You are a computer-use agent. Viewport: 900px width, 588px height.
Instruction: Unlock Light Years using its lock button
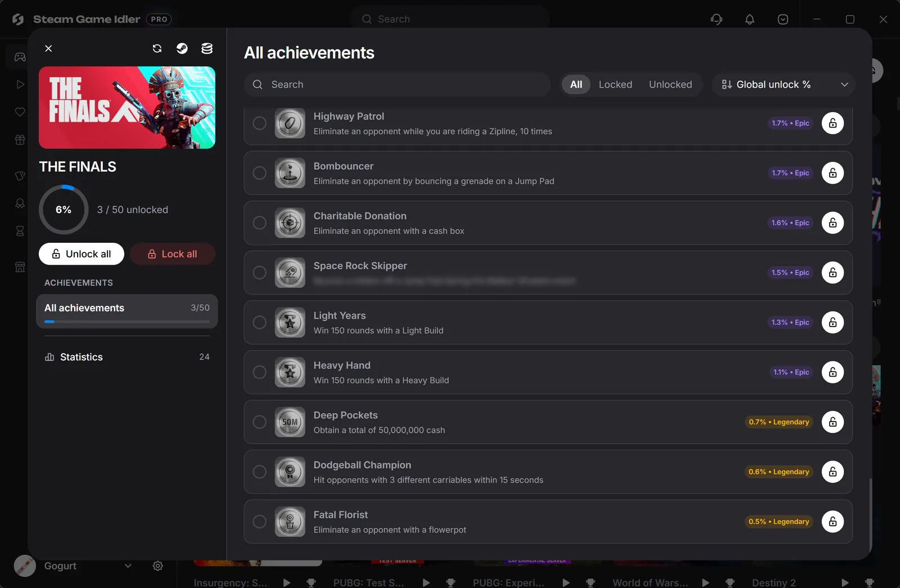pos(832,322)
